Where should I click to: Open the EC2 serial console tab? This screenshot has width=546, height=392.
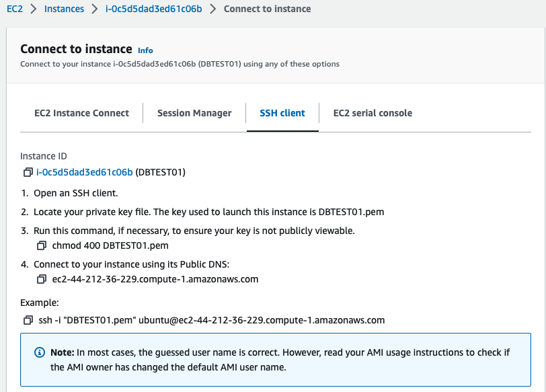point(373,113)
